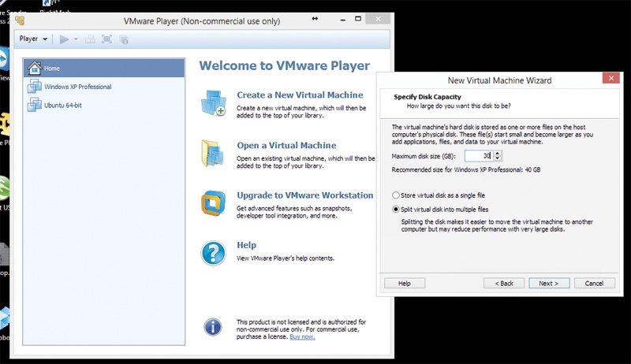Click the Home house icon in library
This screenshot has width=631, height=364.
[x=35, y=68]
